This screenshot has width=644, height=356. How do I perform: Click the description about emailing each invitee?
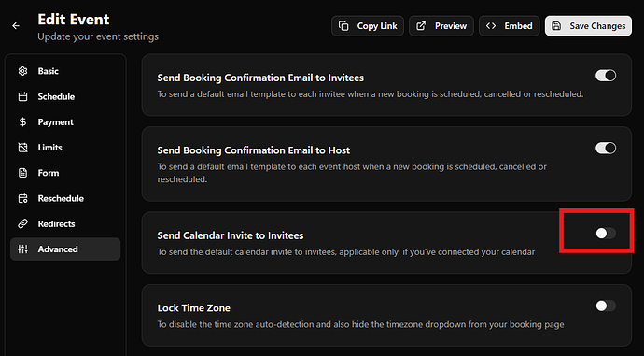click(371, 94)
